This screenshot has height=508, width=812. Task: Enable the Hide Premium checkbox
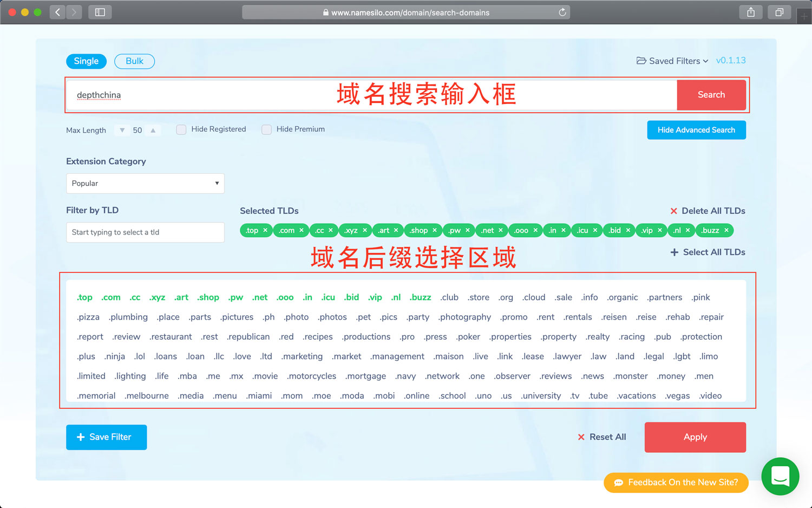(x=266, y=129)
